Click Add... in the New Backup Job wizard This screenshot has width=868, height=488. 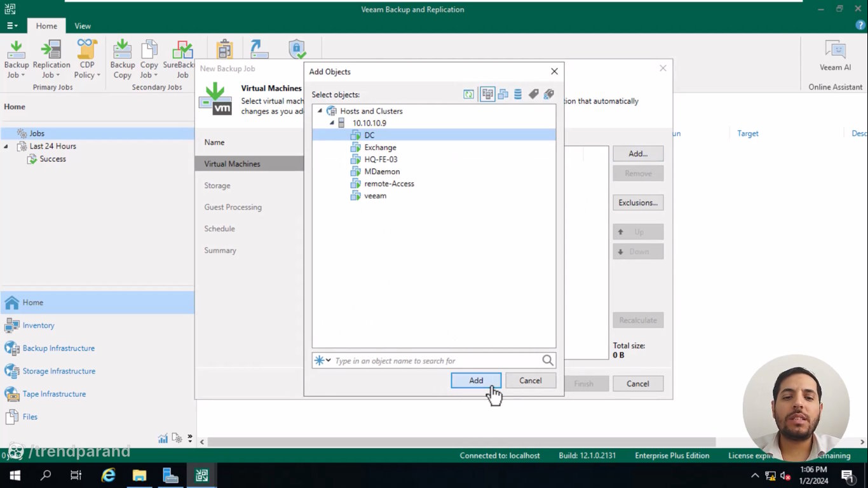coord(638,154)
